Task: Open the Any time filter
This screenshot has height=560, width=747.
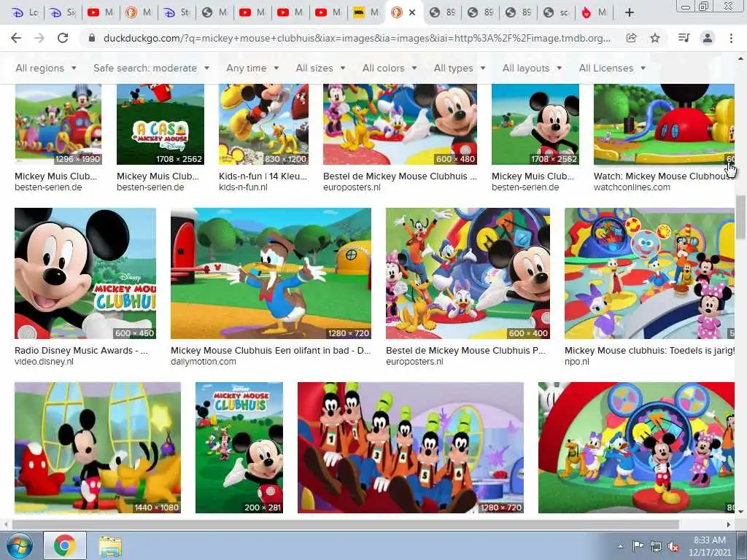Action: tap(252, 68)
